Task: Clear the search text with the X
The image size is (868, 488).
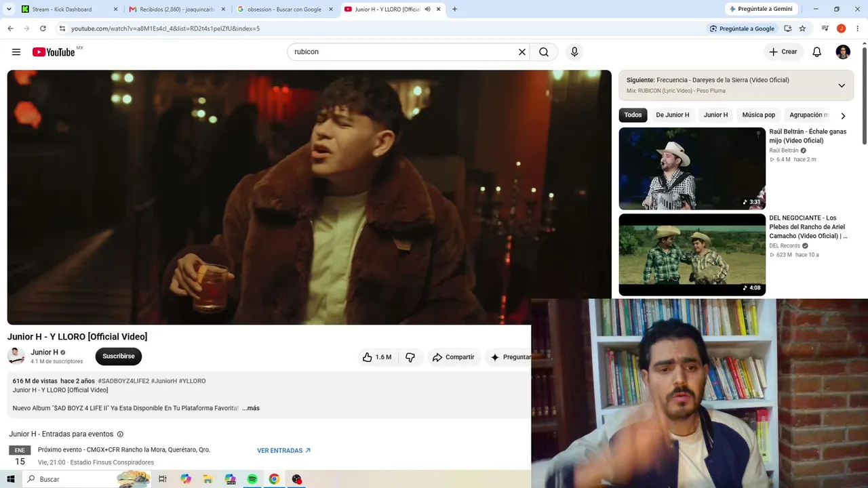Action: click(522, 52)
